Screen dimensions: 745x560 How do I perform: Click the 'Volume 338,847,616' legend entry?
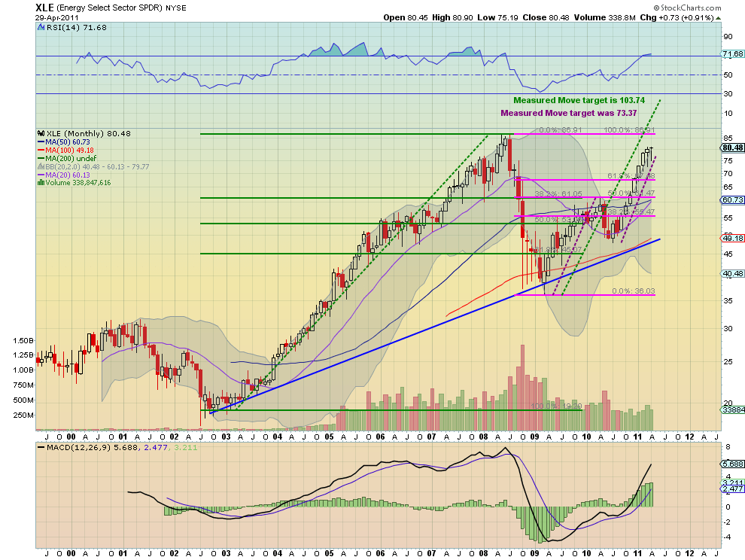point(78,183)
